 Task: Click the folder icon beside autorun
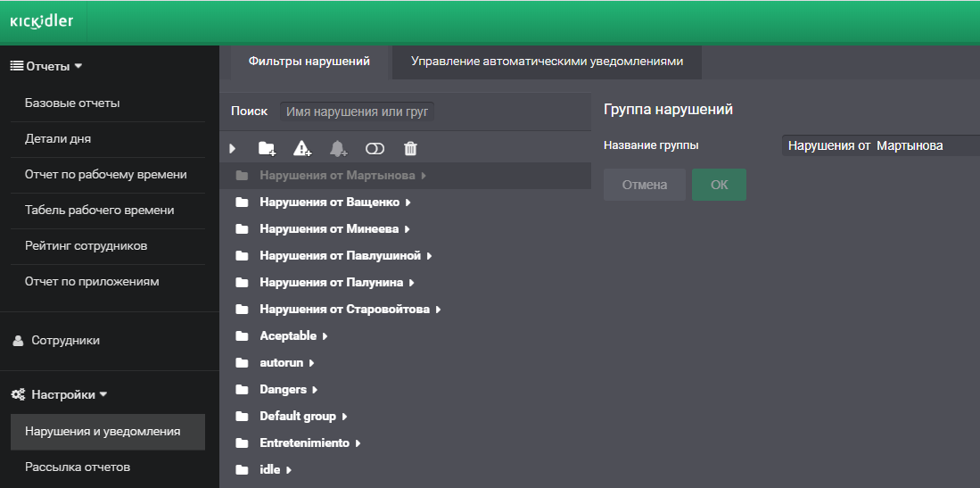[x=242, y=363]
